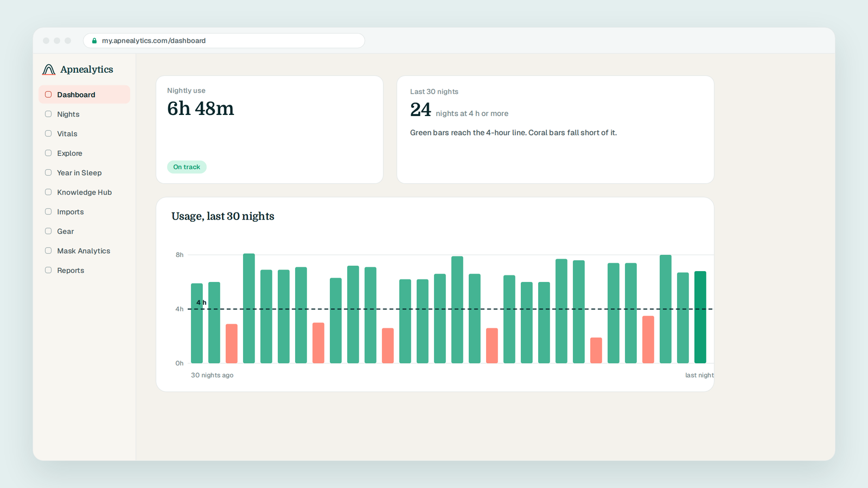The height and width of the screenshot is (488, 868).
Task: Go to the Nights section
Action: [84, 114]
